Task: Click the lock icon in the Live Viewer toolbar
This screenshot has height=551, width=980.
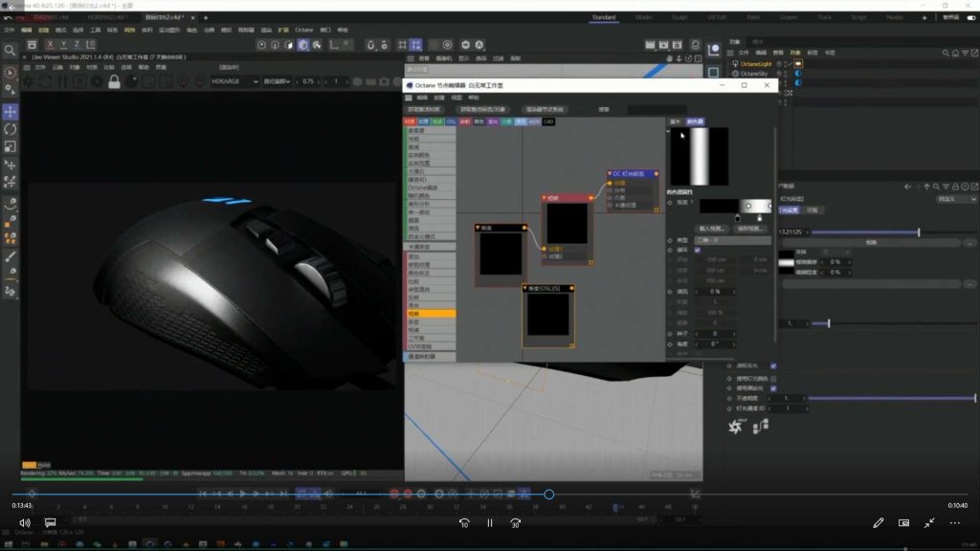Action: (114, 81)
